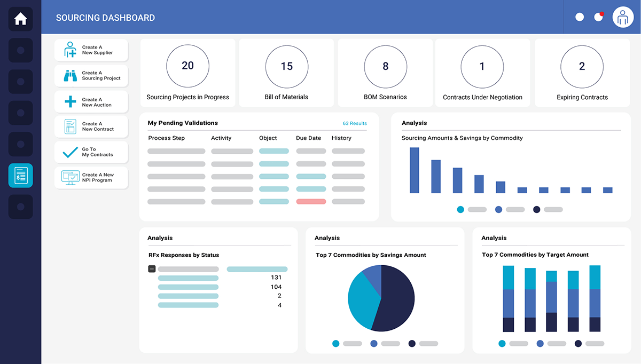Open the 63 Results link in My Pending Validations
The width and height of the screenshot is (641, 364).
[x=355, y=123]
